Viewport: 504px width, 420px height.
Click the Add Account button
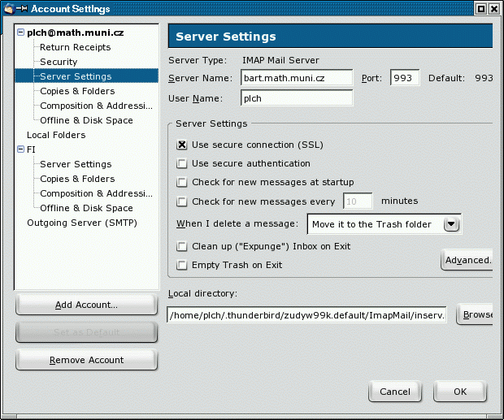(86, 305)
